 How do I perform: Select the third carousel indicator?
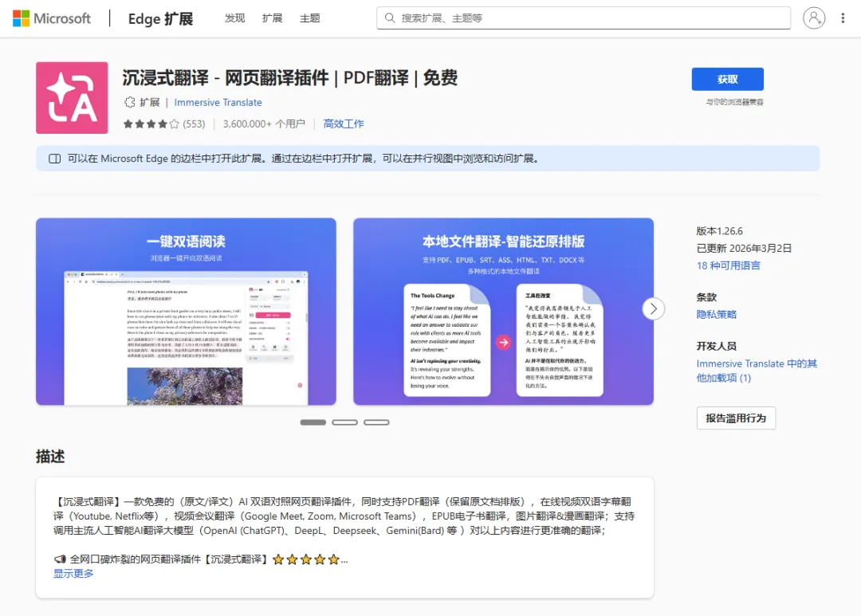tap(376, 422)
